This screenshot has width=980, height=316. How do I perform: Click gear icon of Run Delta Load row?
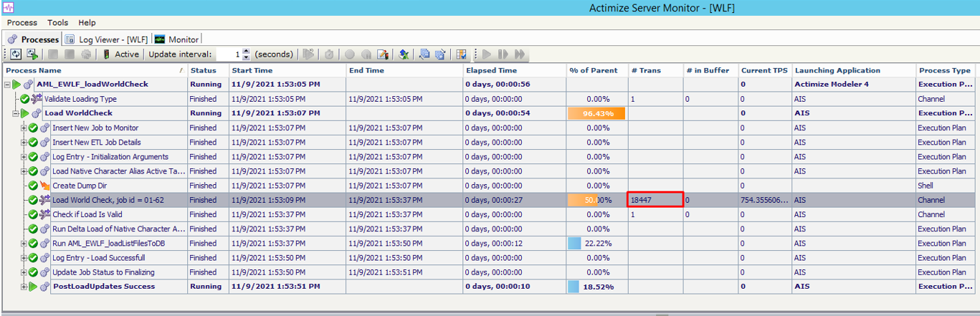tap(44, 229)
